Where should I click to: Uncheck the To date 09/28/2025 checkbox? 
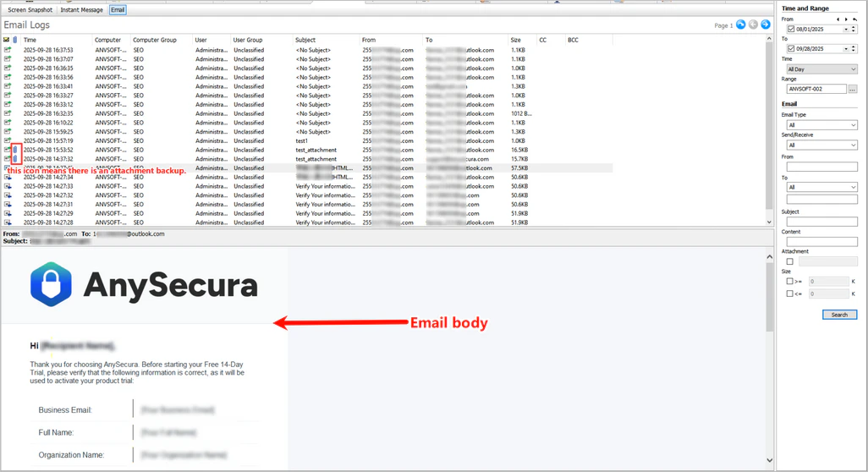pyautogui.click(x=791, y=49)
